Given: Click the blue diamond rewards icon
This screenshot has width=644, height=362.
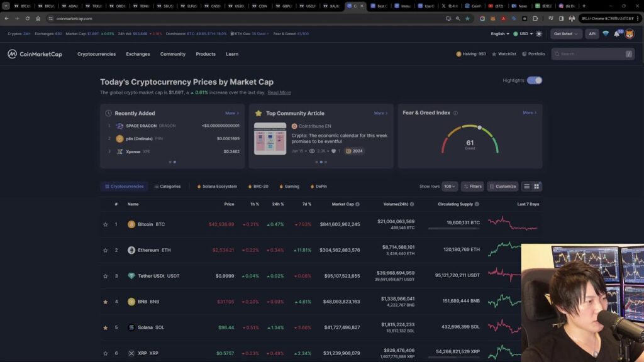Looking at the screenshot, I should coord(606,34).
